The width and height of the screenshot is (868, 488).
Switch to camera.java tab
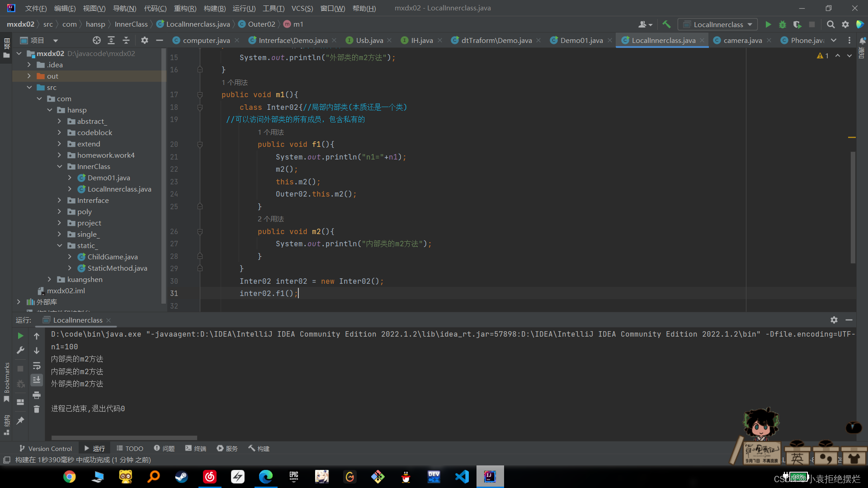(742, 40)
